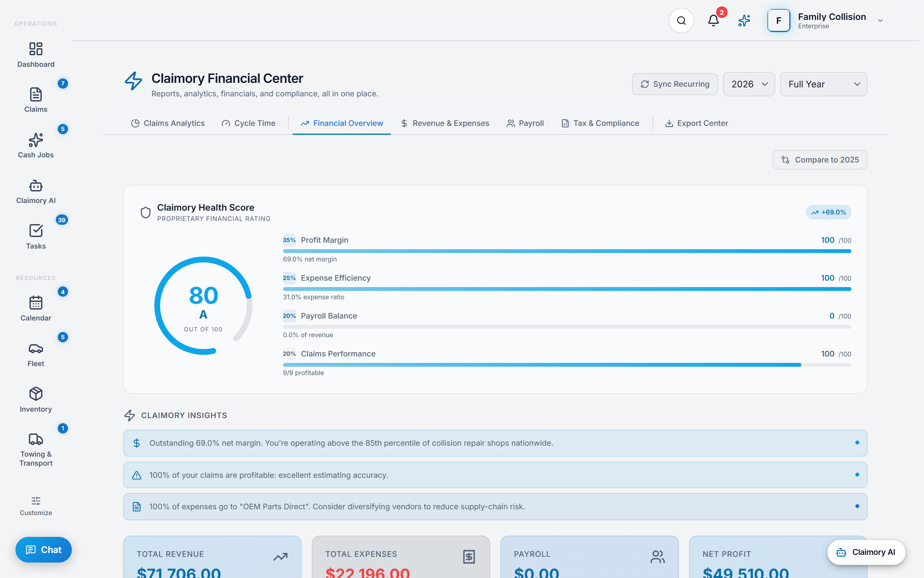Click the Claimory lightning bolt logo

(x=133, y=81)
